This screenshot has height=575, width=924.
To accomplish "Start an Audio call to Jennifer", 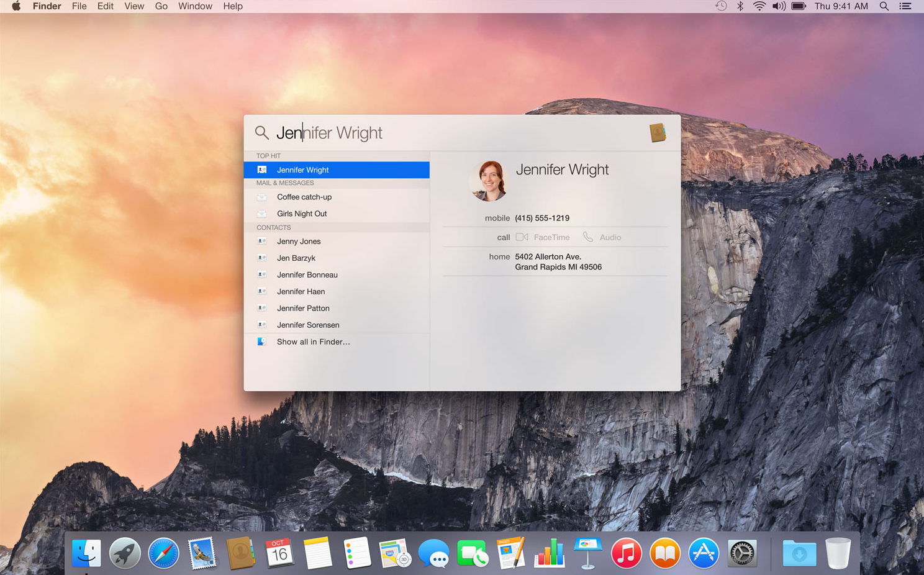I will pos(602,237).
